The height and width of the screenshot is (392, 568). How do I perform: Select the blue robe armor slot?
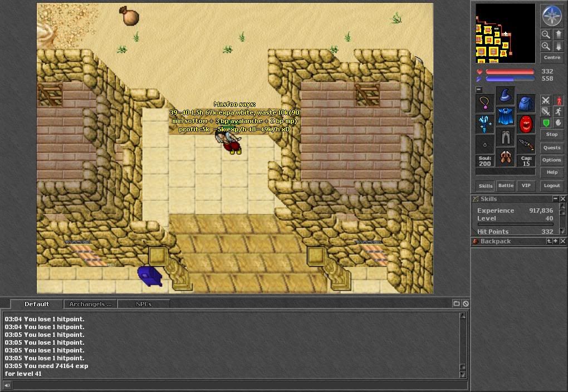click(505, 116)
